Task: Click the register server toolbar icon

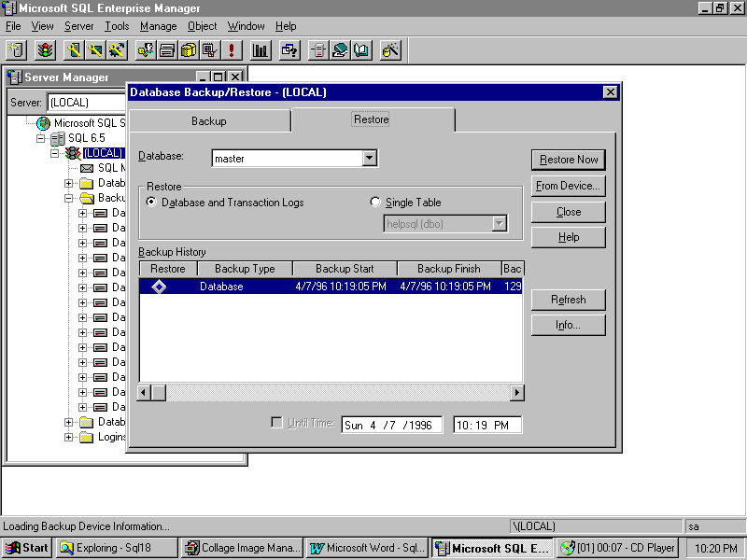Action: click(17, 50)
